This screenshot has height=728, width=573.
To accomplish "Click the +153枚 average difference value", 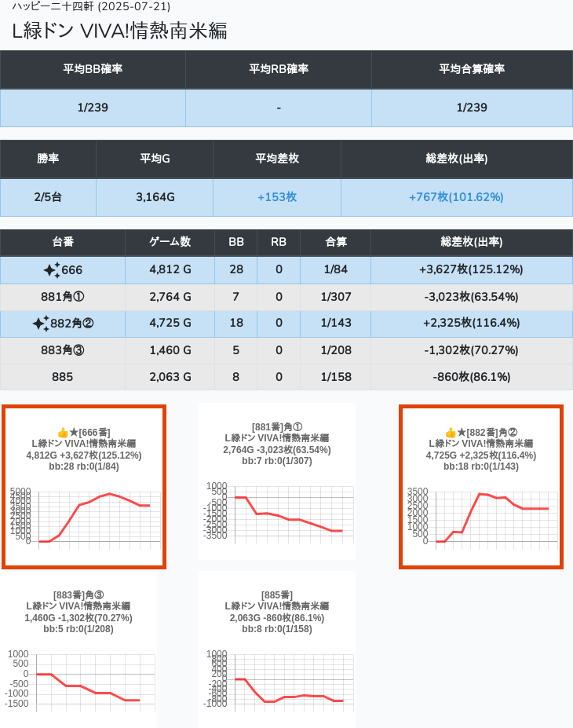I will click(x=277, y=197).
